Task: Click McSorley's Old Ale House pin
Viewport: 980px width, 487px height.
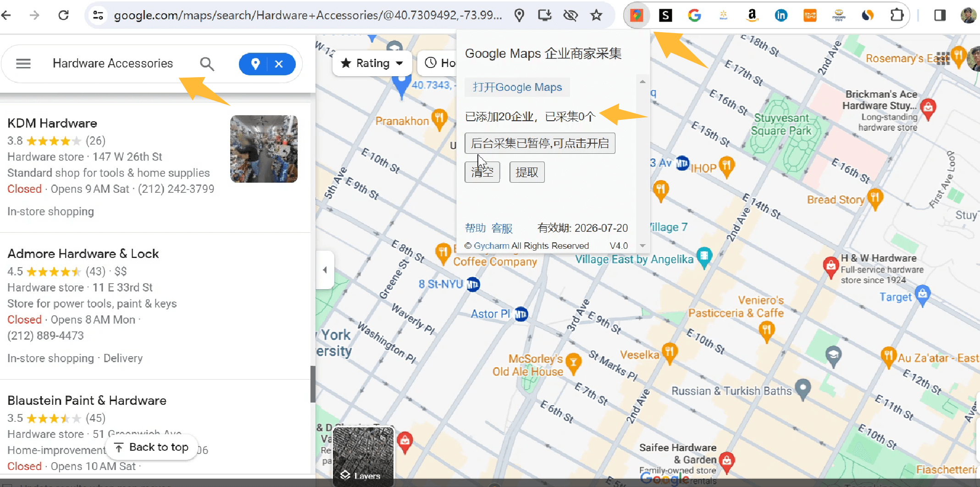Action: (573, 363)
